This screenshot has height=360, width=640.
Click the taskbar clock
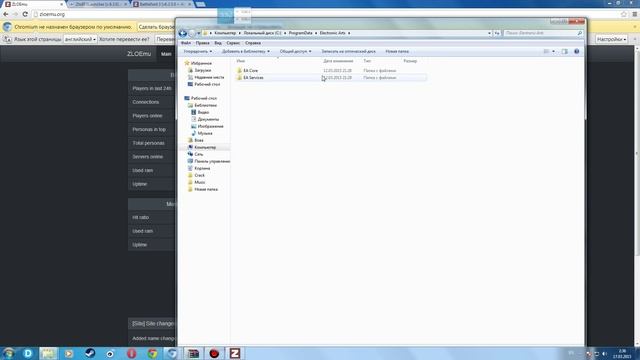(x=622, y=354)
